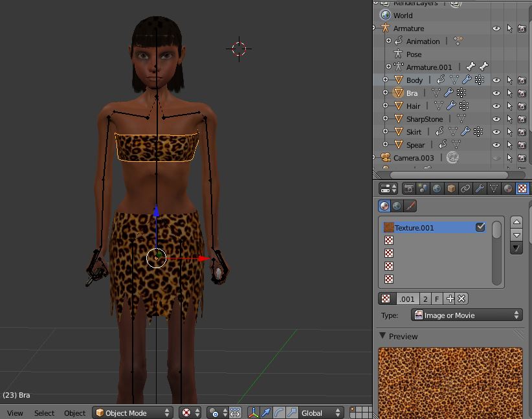
Task: Hide the Bra object with its eye toggle
Action: (x=495, y=93)
